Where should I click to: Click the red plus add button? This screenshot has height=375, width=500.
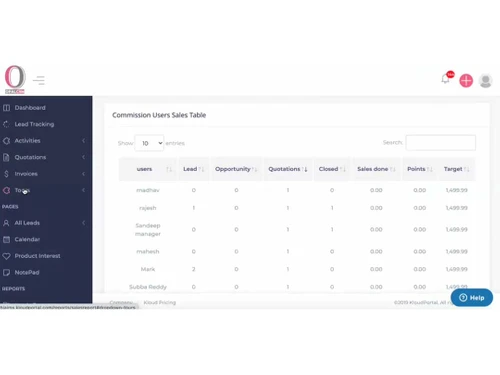tap(466, 81)
